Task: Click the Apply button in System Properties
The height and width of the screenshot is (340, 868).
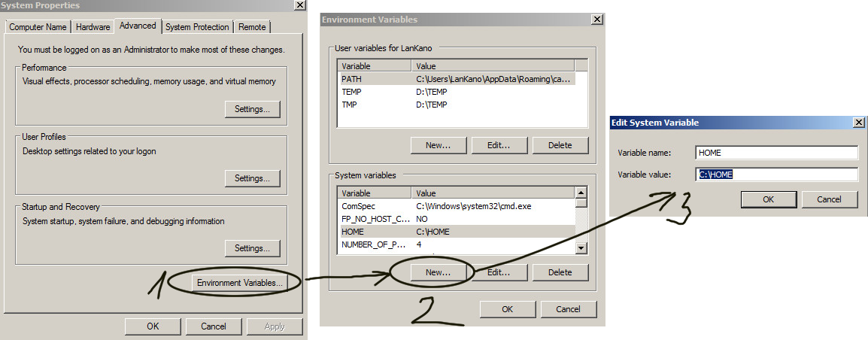Action: point(275,326)
